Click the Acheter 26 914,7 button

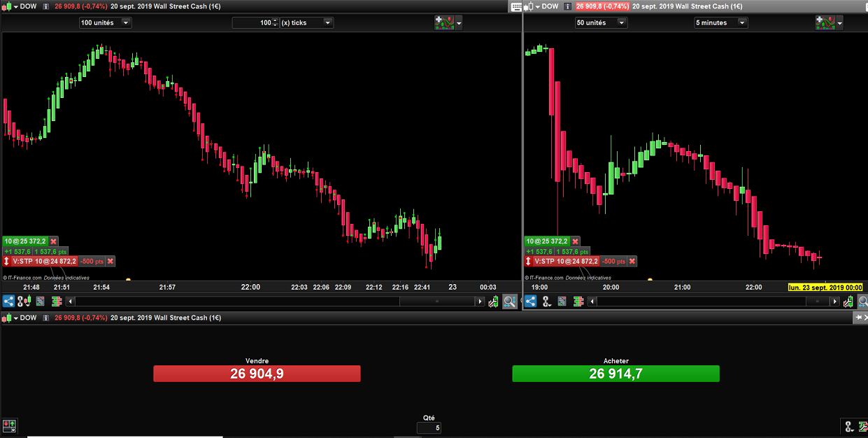click(616, 374)
